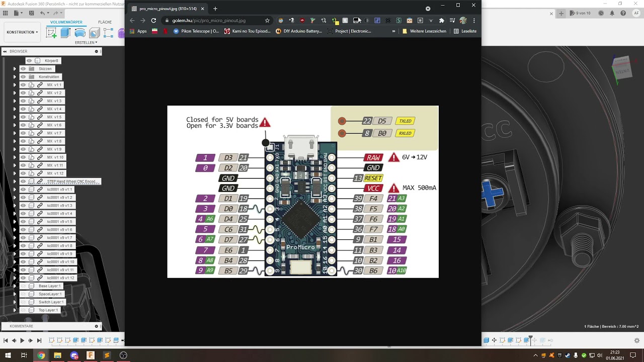Open the Kami no Tou Episode bookmark

click(x=248, y=31)
